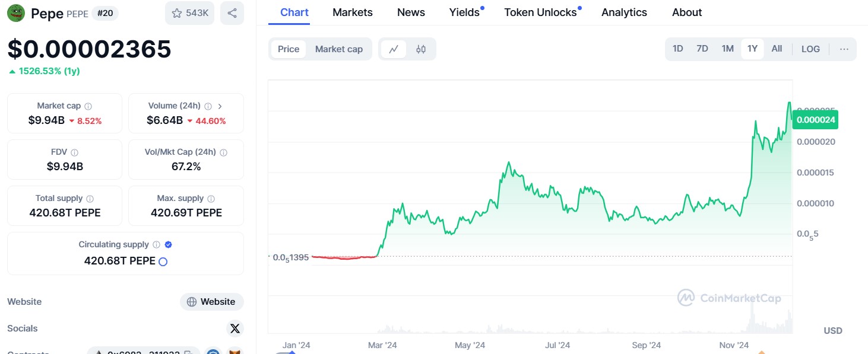Toggle chart to Market cap view

[x=339, y=49]
